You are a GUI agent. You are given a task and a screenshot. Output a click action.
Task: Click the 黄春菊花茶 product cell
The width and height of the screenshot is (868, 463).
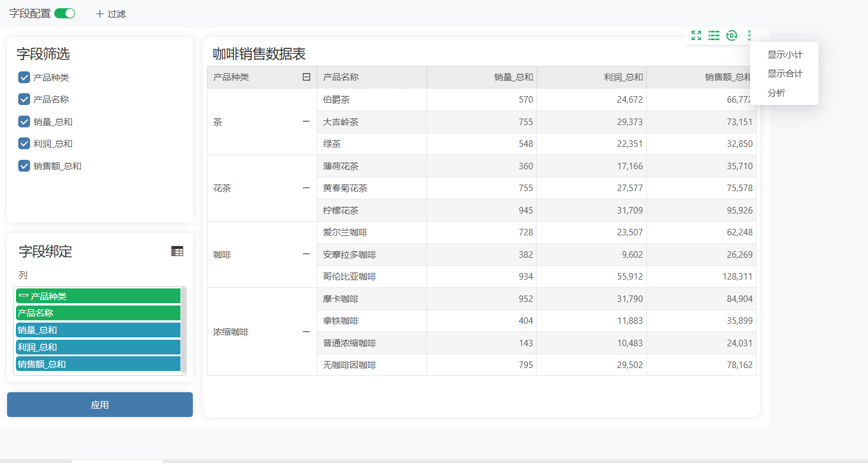(371, 188)
